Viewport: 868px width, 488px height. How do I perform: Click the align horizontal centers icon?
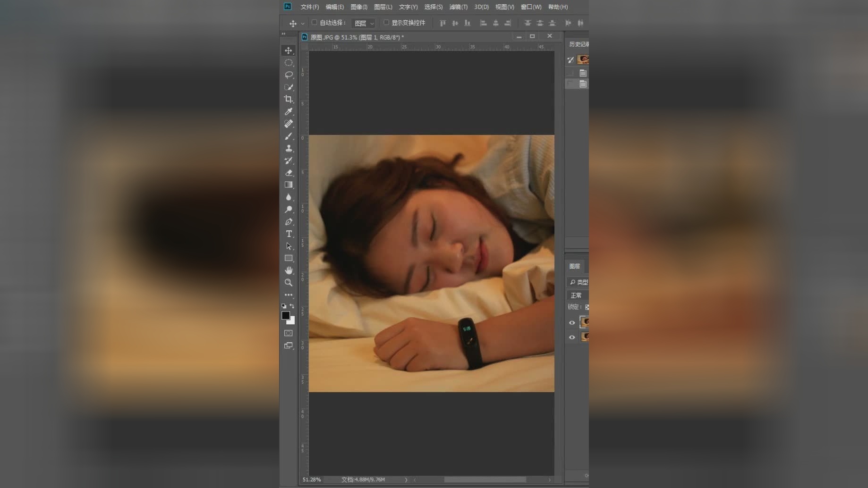pyautogui.click(x=495, y=23)
